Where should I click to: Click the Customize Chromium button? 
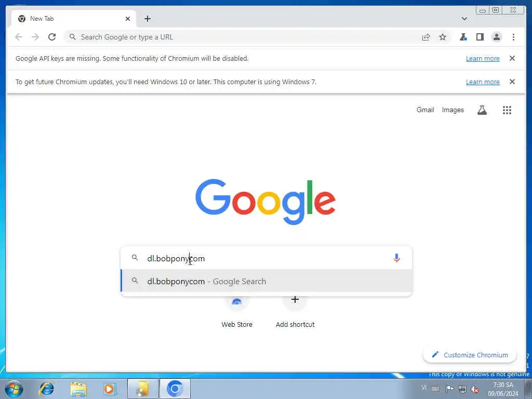pyautogui.click(x=470, y=355)
